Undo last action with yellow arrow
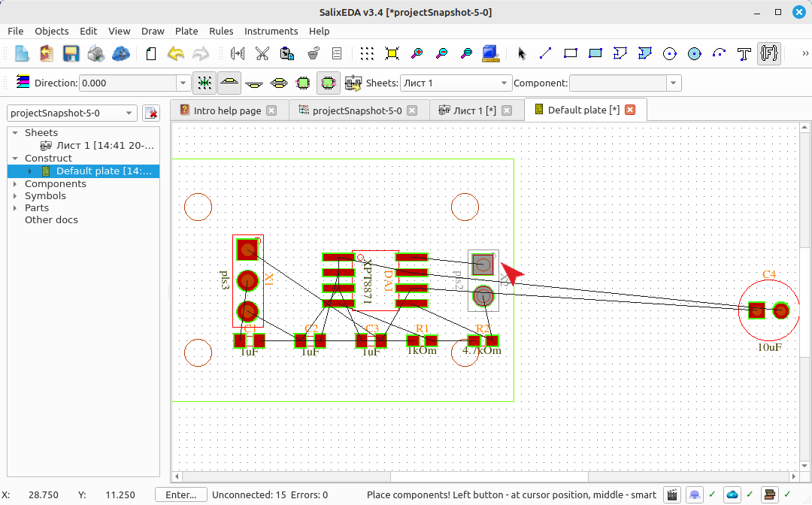This screenshot has height=505, width=812. [x=176, y=53]
